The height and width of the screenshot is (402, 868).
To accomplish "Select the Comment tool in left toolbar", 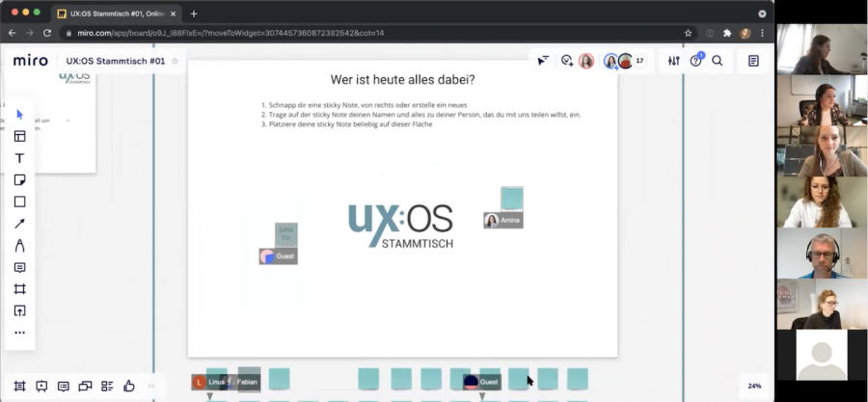I will (x=19, y=267).
